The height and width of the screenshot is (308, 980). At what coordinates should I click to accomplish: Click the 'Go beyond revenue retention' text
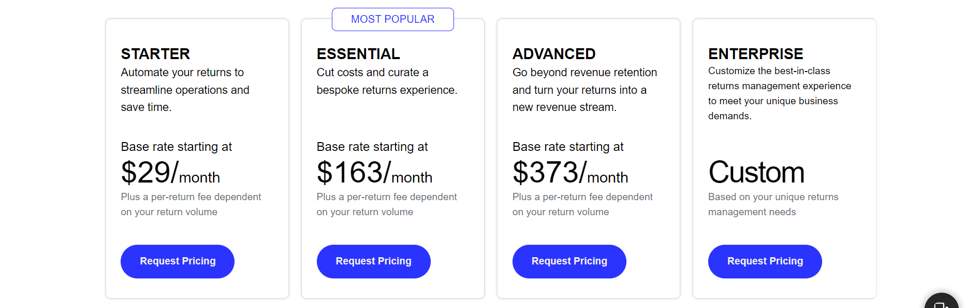coord(584,90)
